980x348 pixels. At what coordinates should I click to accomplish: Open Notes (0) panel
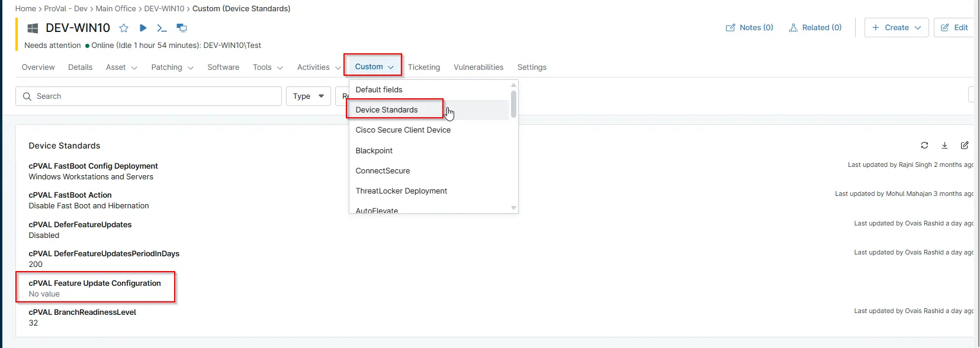pyautogui.click(x=750, y=28)
